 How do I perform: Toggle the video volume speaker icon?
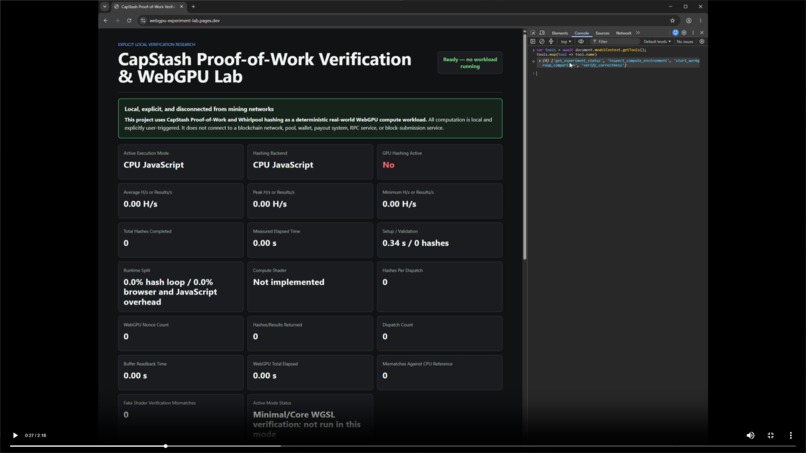(750, 435)
